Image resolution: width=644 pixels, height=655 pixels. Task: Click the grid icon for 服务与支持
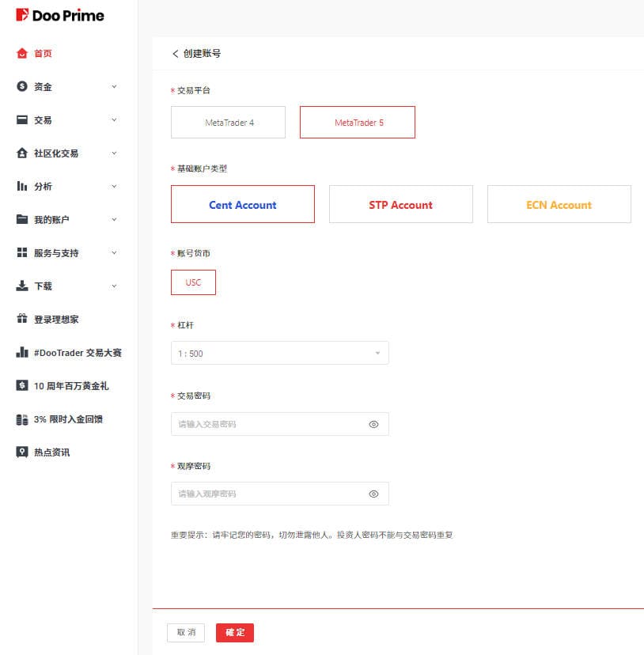[x=21, y=252]
